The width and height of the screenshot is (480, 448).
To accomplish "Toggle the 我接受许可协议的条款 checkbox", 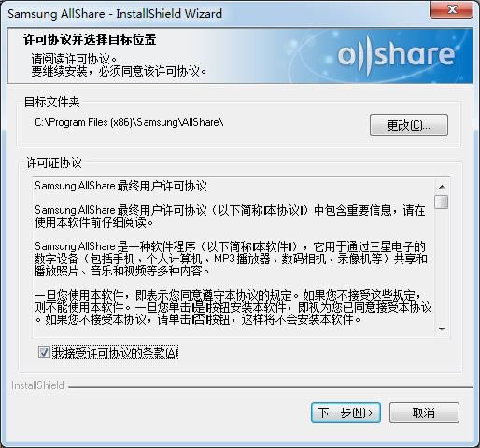I will click(x=44, y=353).
